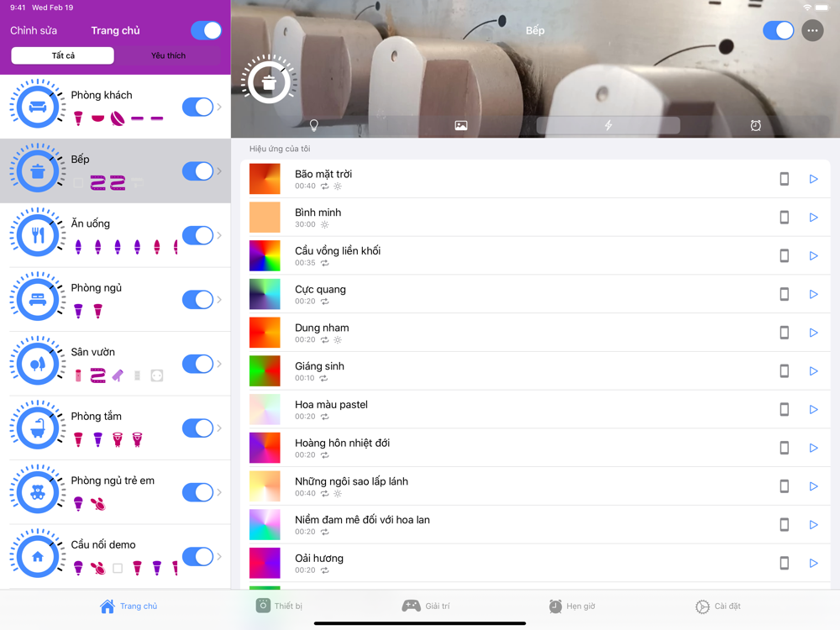Image resolution: width=840 pixels, height=630 pixels.
Task: Expand Cầu nối demo with its chevron
Action: pos(219,557)
